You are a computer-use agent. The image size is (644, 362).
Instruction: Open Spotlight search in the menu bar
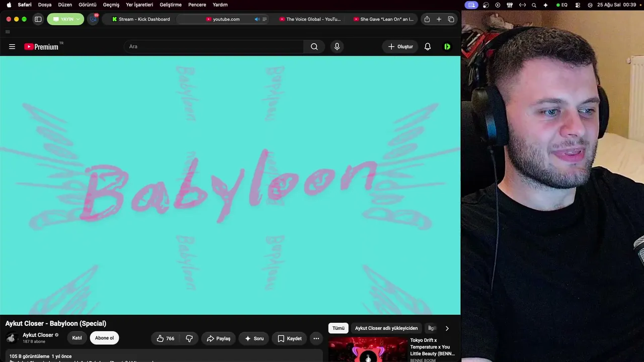point(534,5)
